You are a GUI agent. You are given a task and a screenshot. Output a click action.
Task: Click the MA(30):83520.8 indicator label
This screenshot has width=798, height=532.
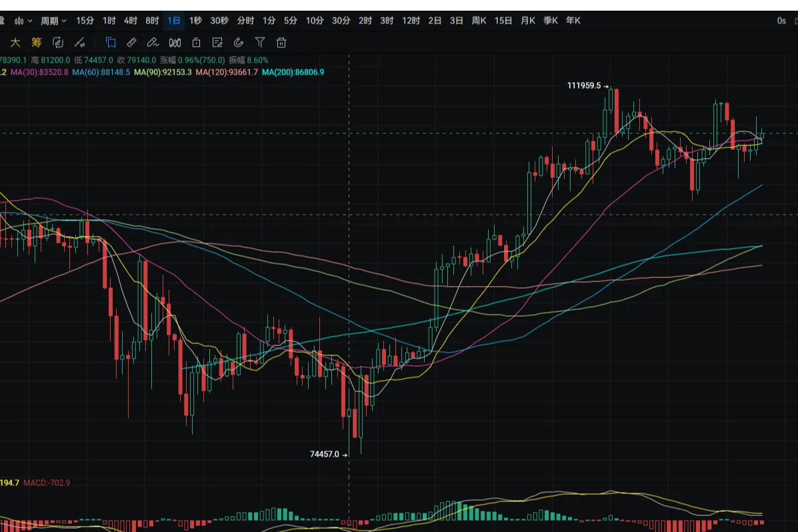click(39, 72)
